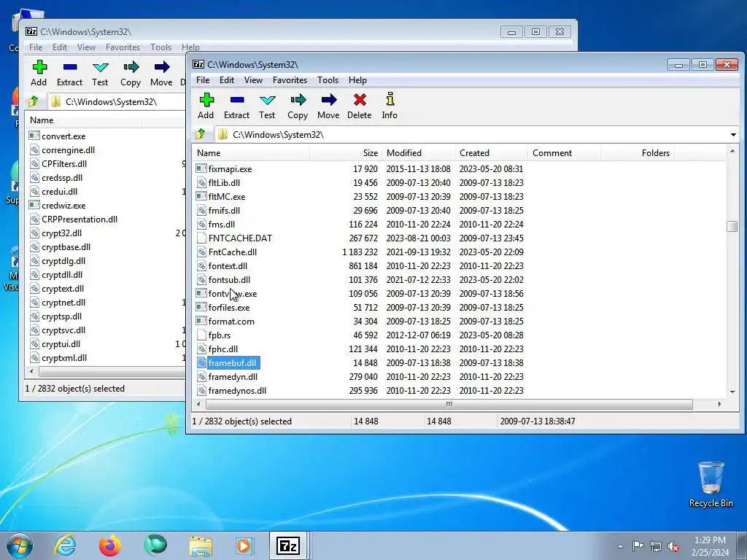
Task: Click the red Delete icon
Action: click(360, 100)
